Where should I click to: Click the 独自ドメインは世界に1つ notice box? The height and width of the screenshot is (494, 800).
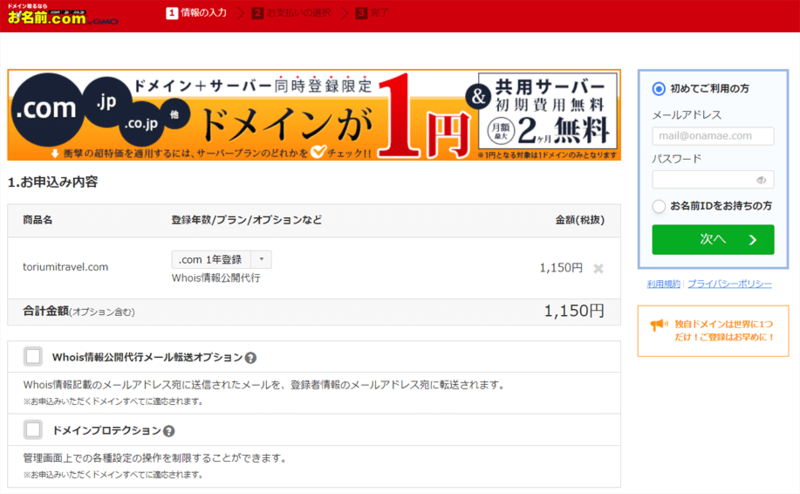[713, 331]
